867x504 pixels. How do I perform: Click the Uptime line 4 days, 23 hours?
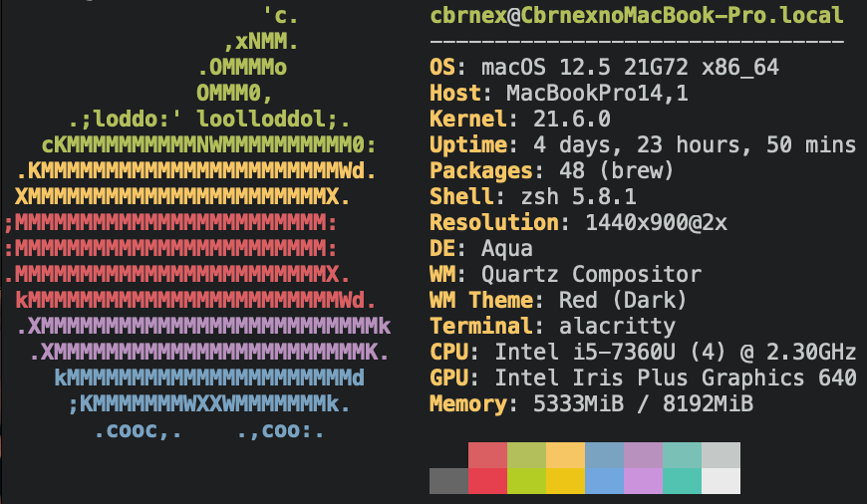click(643, 144)
